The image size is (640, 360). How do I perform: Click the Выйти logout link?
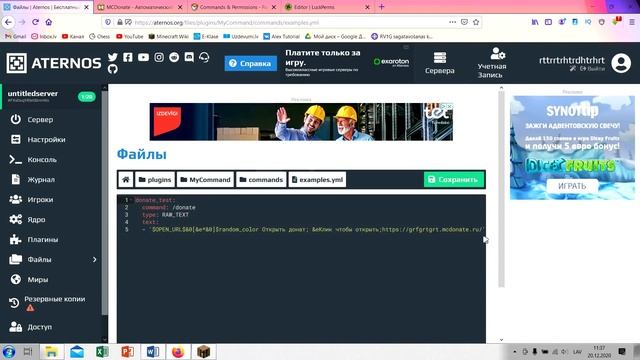pos(592,69)
